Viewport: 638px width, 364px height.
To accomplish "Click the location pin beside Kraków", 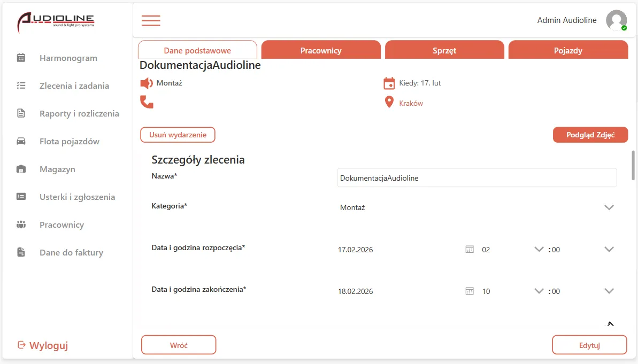I will coord(389,102).
